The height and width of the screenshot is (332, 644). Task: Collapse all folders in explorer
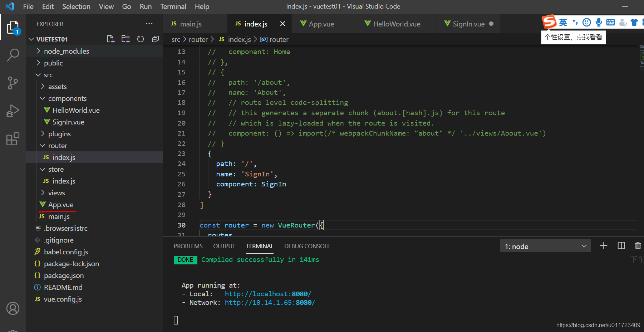click(156, 39)
